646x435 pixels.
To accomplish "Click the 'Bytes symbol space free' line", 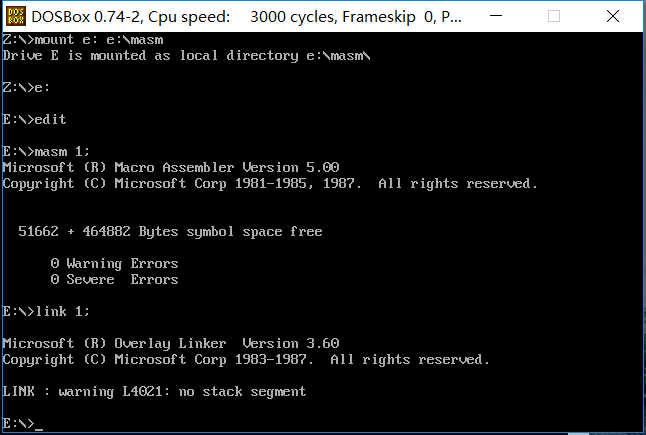I will [170, 232].
